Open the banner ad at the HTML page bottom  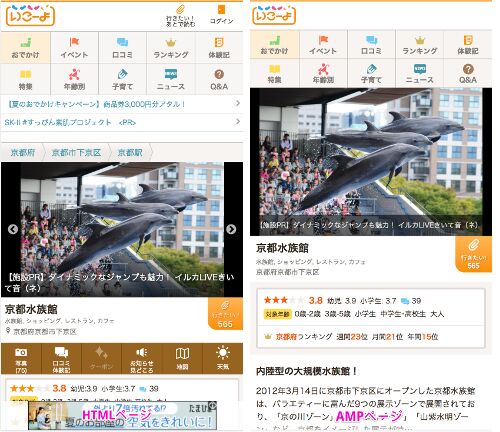[x=122, y=415]
